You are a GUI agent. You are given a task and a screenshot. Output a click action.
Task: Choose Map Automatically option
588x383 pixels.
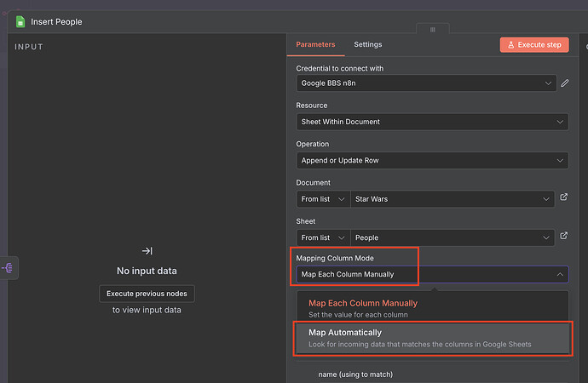pyautogui.click(x=430, y=338)
